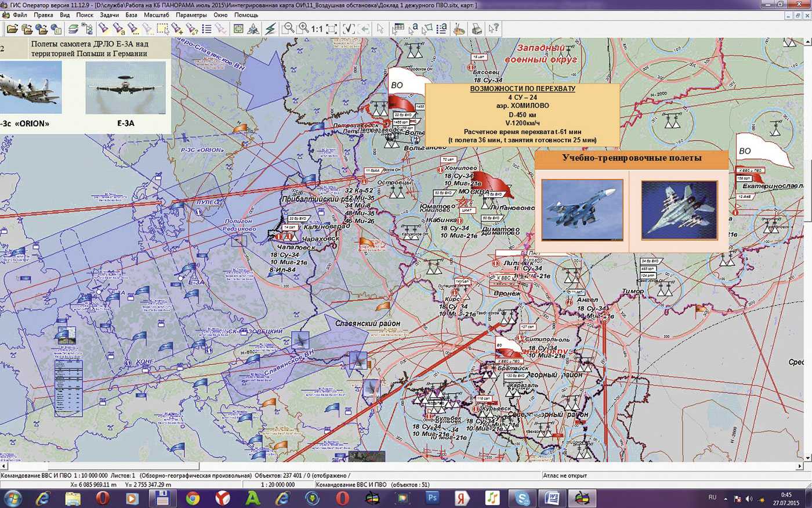The image size is (812, 508).
Task: Click the open map folder icon
Action: coord(12,28)
